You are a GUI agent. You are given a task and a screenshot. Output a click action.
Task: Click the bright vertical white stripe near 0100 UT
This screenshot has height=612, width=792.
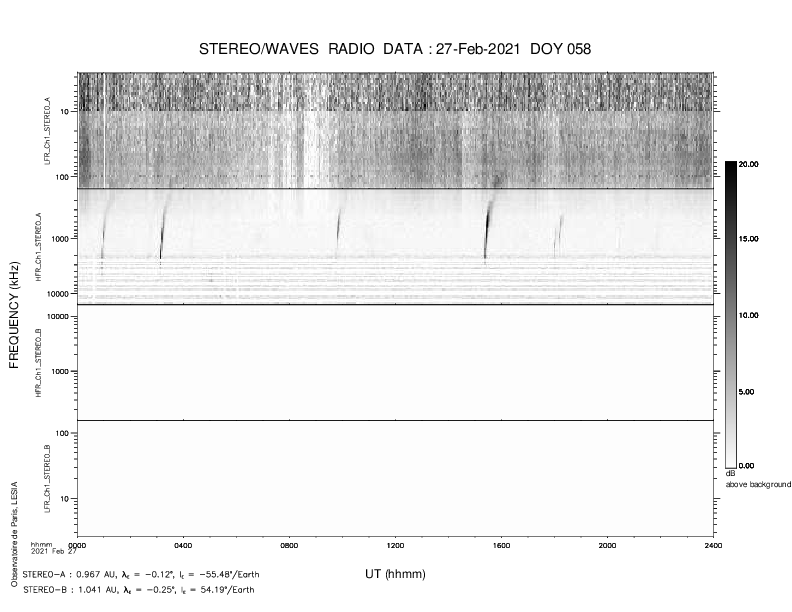pos(104,130)
